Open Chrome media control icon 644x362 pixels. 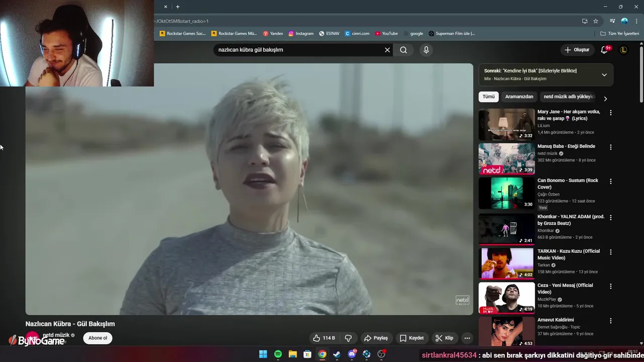612,21
